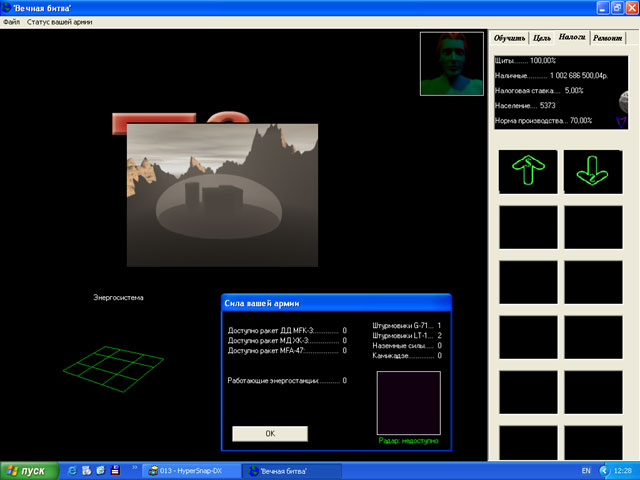
Task: Select the Налоги tab
Action: point(572,37)
